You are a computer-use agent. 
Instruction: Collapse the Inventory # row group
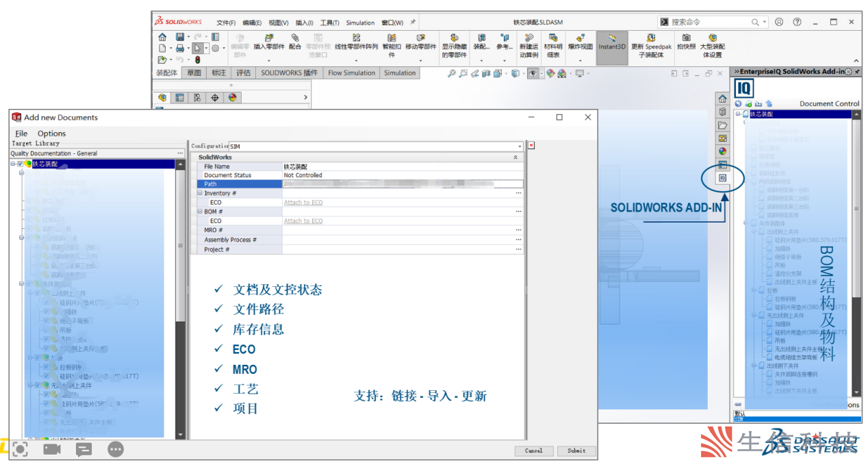pyautogui.click(x=200, y=194)
